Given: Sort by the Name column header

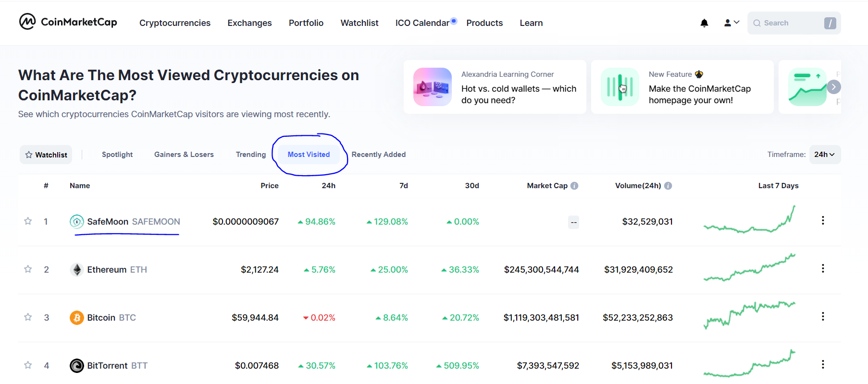Looking at the screenshot, I should tap(80, 186).
